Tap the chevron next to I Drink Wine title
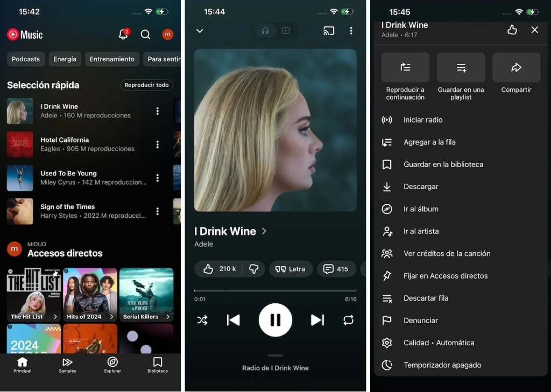The height and width of the screenshot is (392, 551). coord(263,231)
